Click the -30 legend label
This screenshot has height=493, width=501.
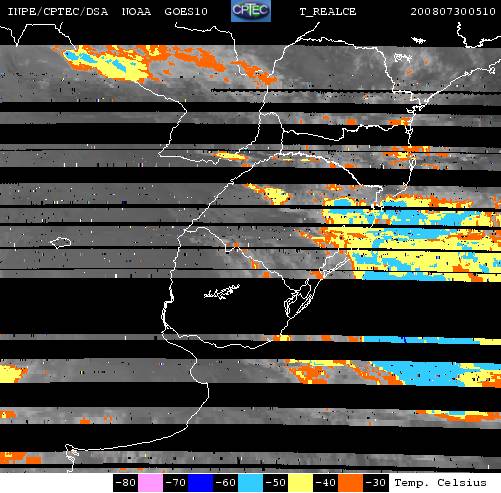pos(376,483)
